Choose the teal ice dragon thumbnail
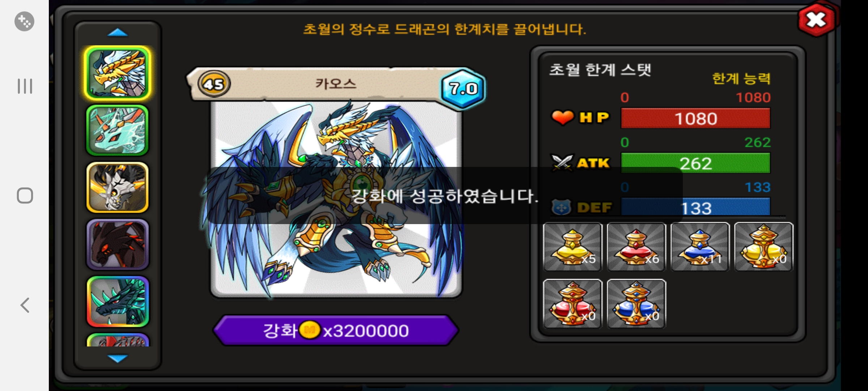This screenshot has height=391, width=868. coord(118,130)
